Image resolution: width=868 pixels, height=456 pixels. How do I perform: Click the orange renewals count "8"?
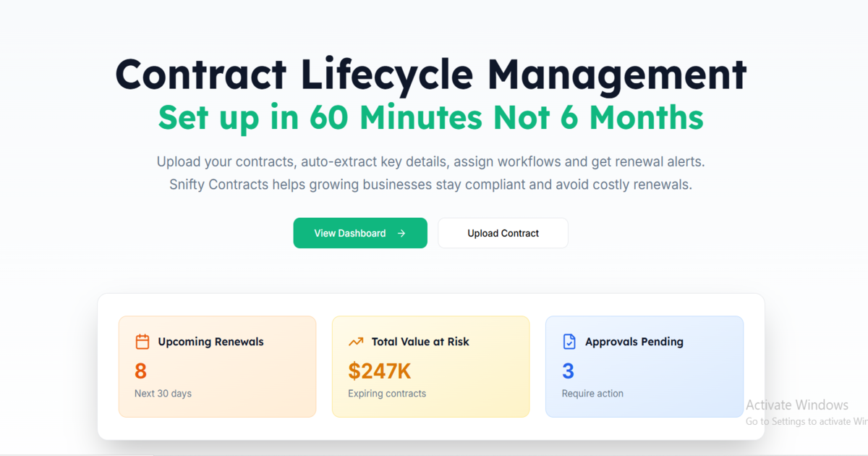(140, 371)
